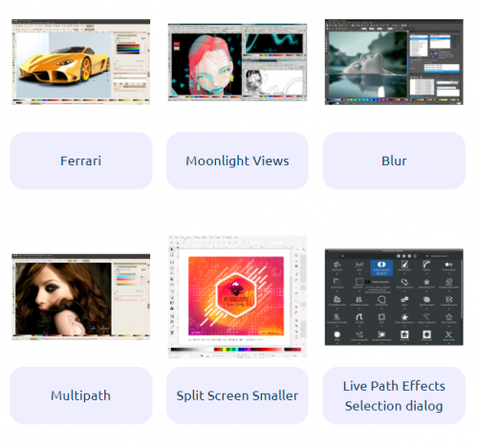Viewport: 478px width, 448px height.
Task: Click the Power stroke X icon in the bottom row
Action: click(x=448, y=334)
